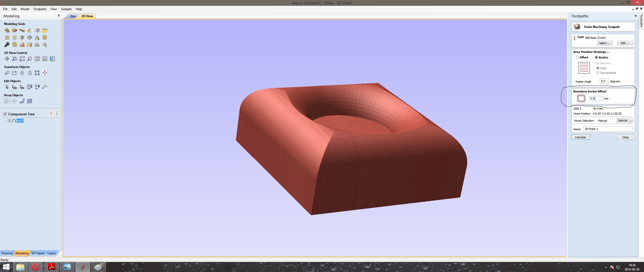
Task: Open Opera browser from taskbar
Action: 35,267
